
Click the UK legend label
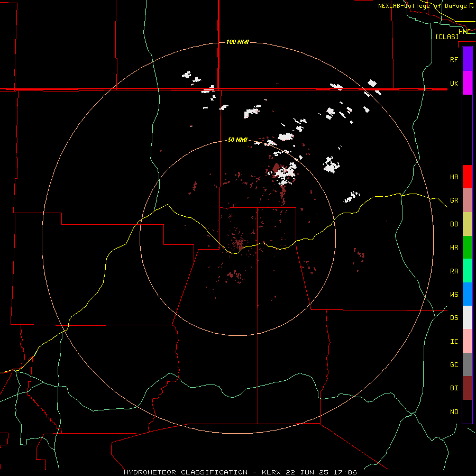point(454,83)
